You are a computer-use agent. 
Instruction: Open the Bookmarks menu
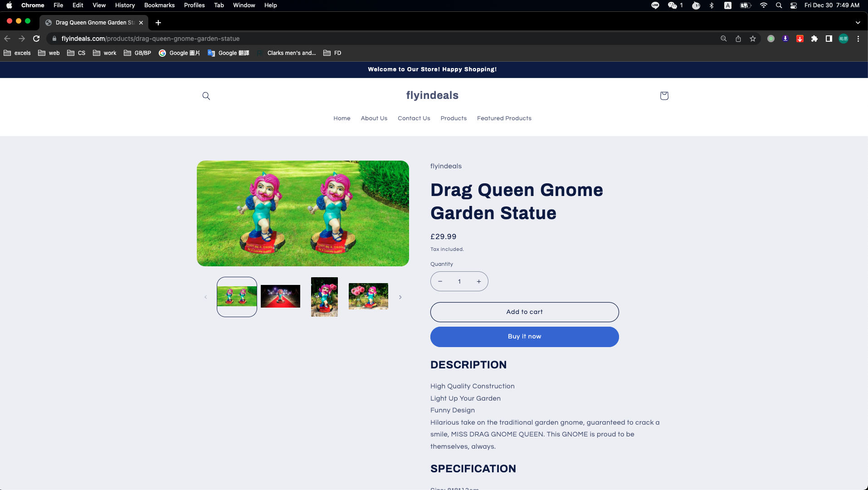159,5
